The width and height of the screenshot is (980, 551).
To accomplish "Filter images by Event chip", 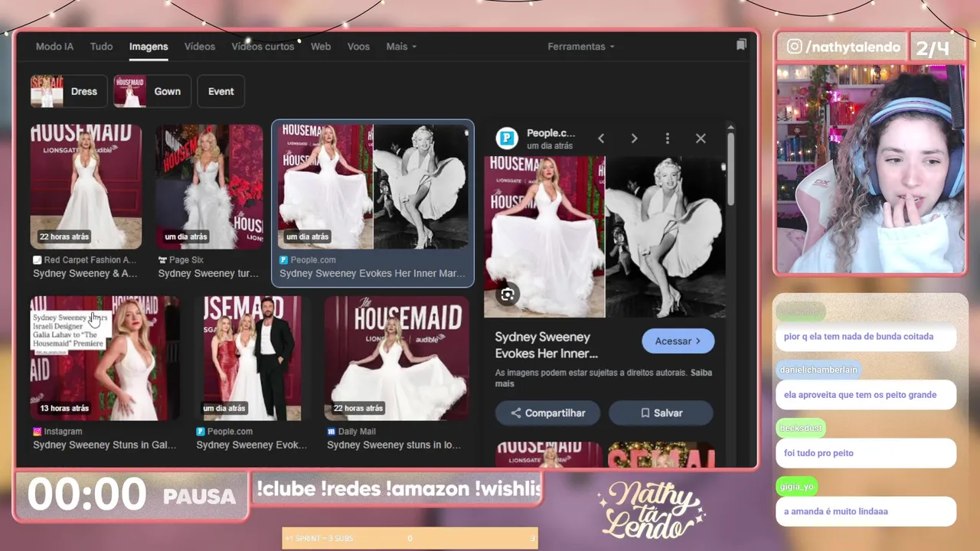I will pos(221,91).
